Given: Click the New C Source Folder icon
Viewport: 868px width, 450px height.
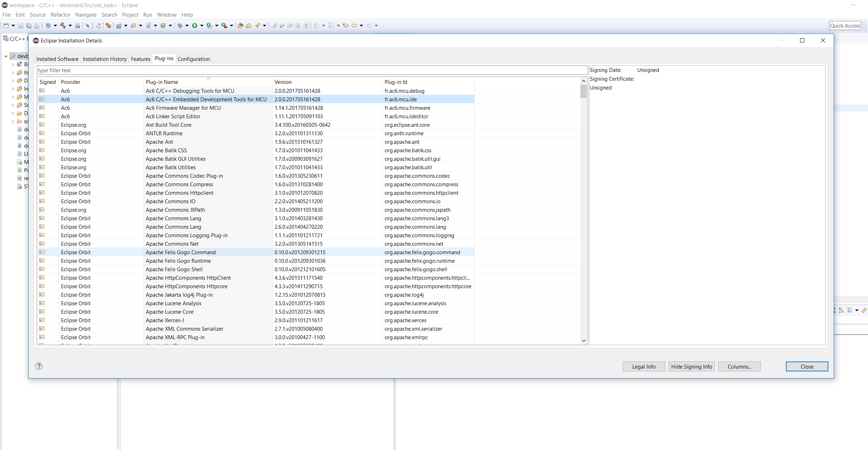Looking at the screenshot, I should click(133, 25).
